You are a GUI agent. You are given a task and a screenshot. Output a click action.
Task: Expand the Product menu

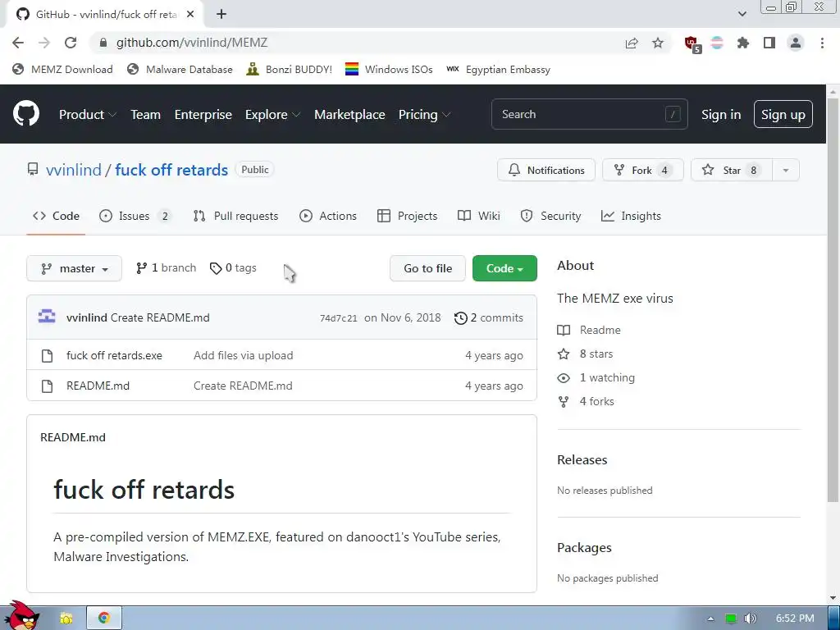(88, 115)
